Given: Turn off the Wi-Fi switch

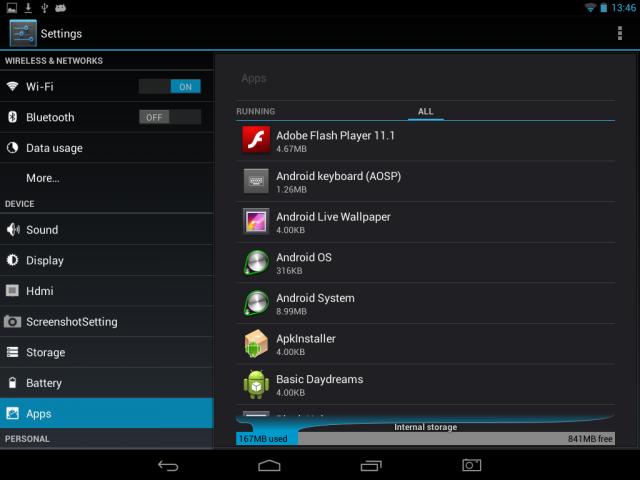Looking at the screenshot, I should click(170, 87).
